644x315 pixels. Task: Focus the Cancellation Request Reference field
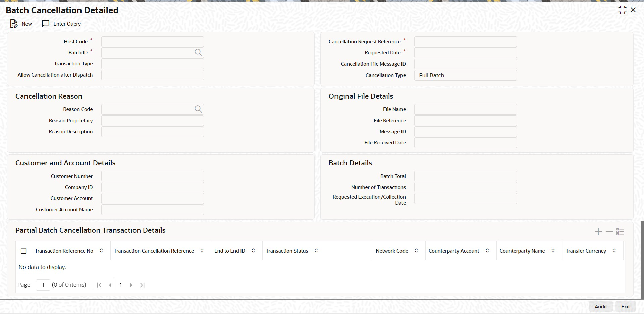[x=466, y=42]
